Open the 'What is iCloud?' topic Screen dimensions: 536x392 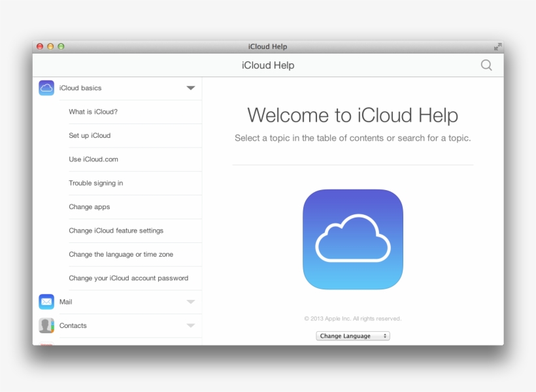(135, 112)
